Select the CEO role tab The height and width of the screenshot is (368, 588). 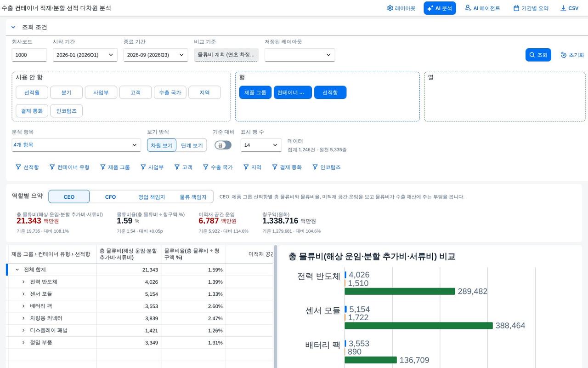[69, 197]
